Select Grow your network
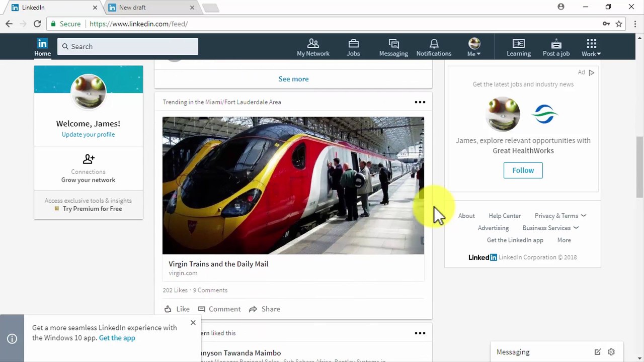Screen dimensions: 644x362 tap(88, 180)
